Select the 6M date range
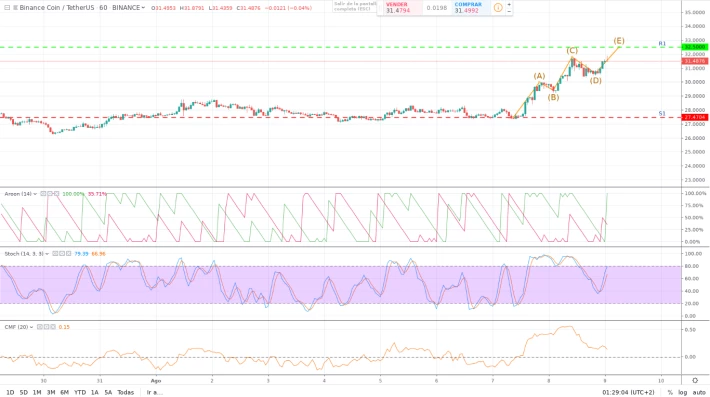Viewport: 710px width, 397px height. point(65,392)
